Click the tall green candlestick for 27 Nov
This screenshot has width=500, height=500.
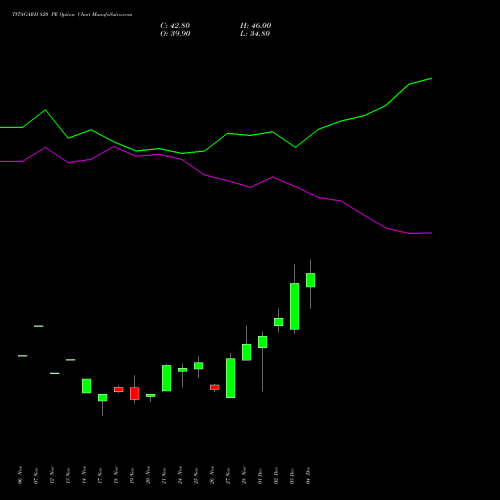[231, 378]
